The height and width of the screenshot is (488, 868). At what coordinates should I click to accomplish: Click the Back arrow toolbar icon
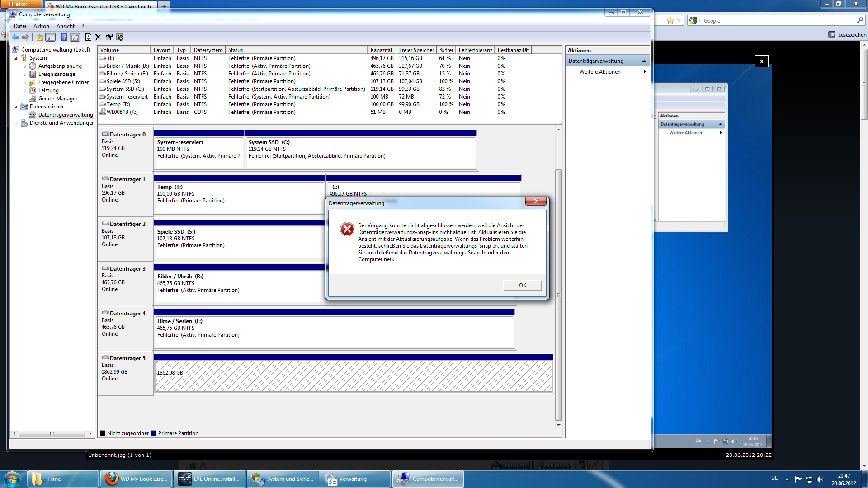coord(15,38)
